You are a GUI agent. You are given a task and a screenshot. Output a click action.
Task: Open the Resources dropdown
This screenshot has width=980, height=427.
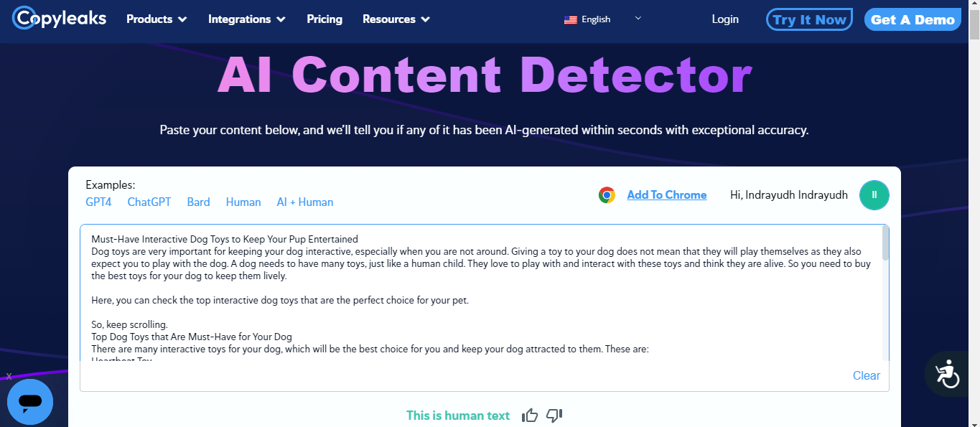pos(396,19)
